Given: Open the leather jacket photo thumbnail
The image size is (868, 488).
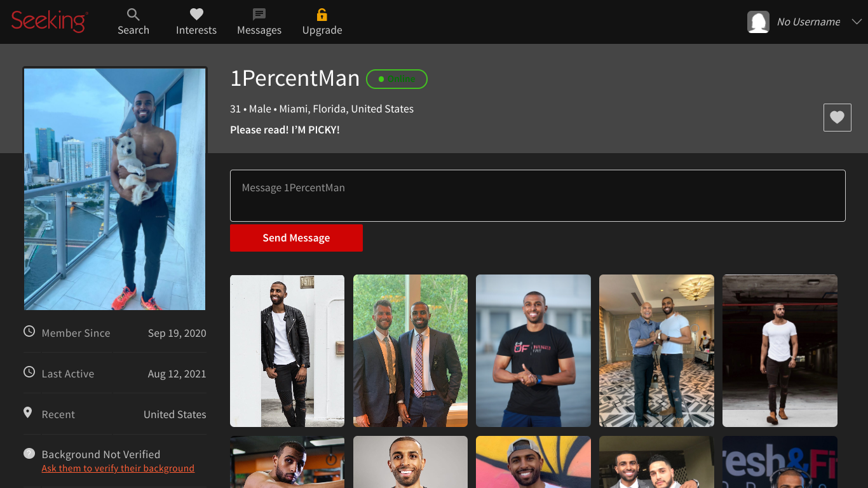Looking at the screenshot, I should tap(287, 351).
